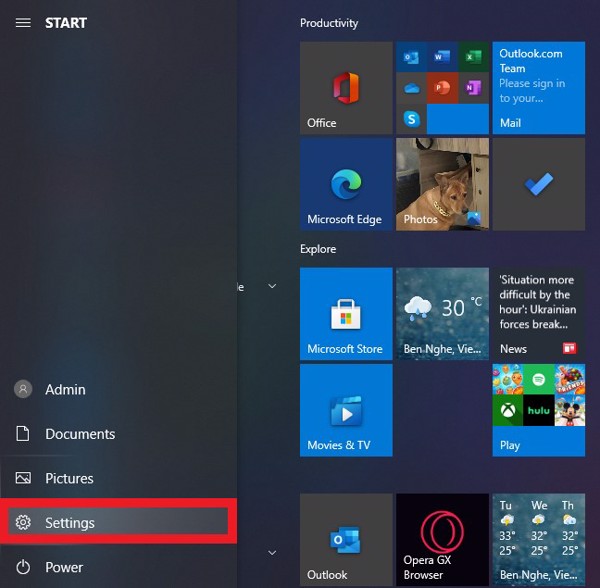Click the Settings gear icon
600x588 pixels.
[23, 522]
